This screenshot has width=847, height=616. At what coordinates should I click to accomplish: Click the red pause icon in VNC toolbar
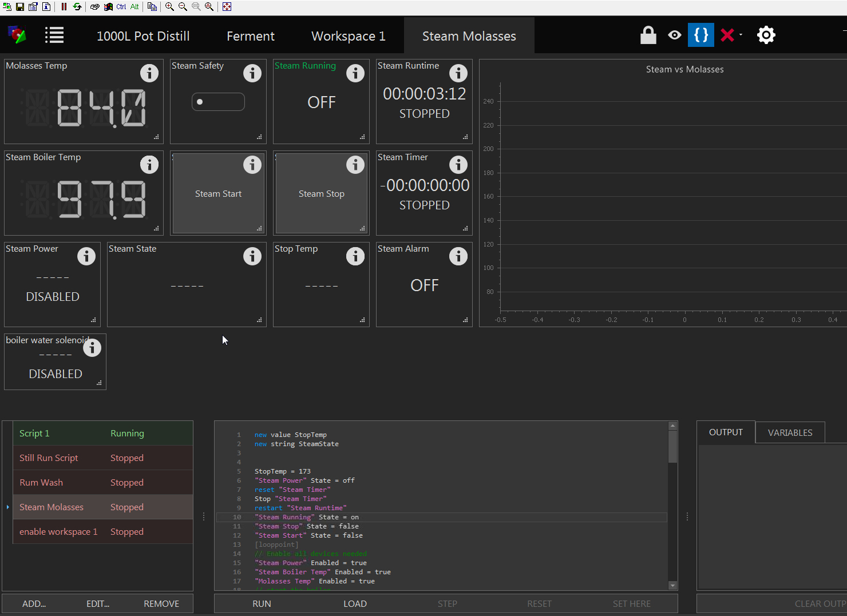click(64, 7)
